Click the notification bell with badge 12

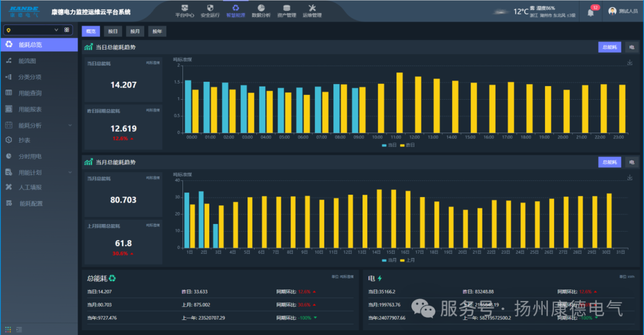tap(591, 12)
